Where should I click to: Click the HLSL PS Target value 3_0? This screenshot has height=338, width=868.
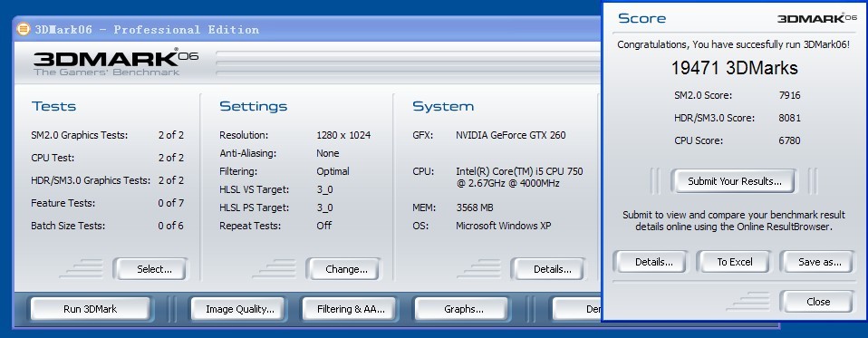click(324, 208)
